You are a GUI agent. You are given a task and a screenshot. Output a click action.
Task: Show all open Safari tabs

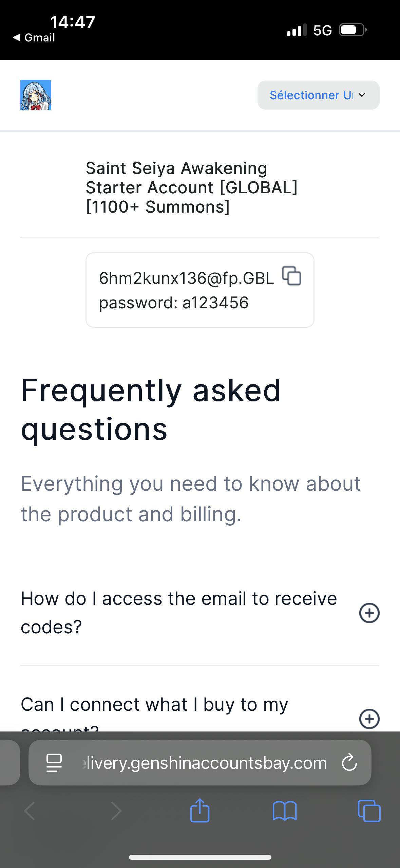pos(369,811)
